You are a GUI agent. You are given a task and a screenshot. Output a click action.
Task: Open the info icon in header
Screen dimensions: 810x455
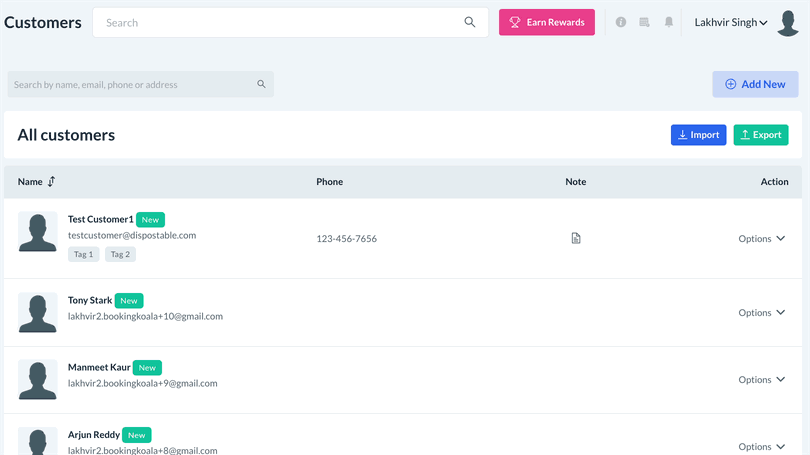[621, 22]
